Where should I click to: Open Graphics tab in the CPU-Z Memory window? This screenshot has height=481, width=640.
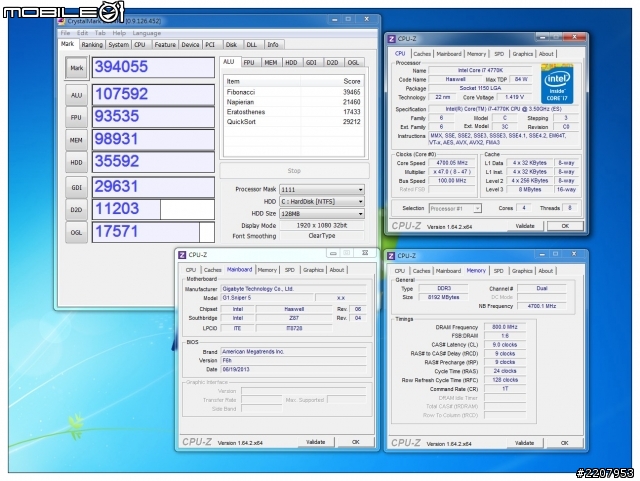coord(522,271)
